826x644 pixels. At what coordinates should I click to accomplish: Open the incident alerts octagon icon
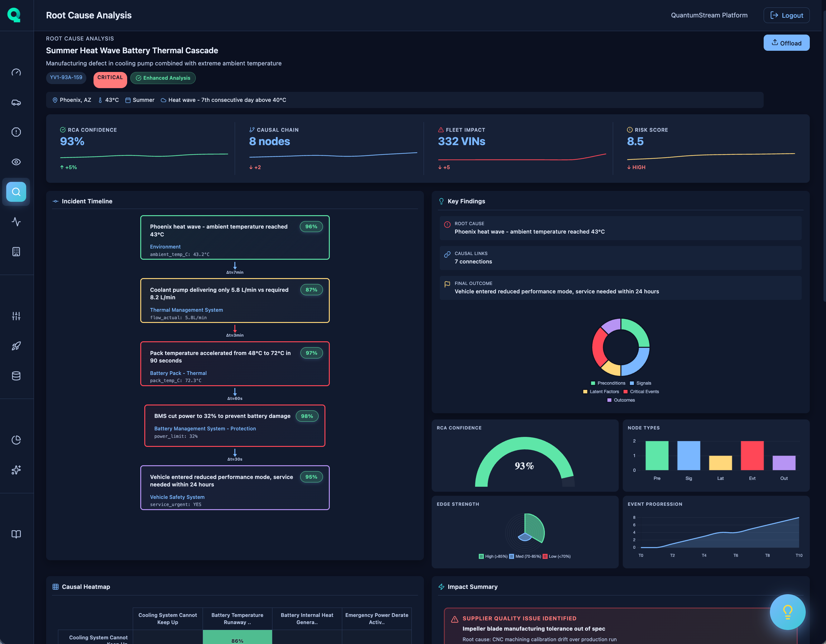coord(16,131)
